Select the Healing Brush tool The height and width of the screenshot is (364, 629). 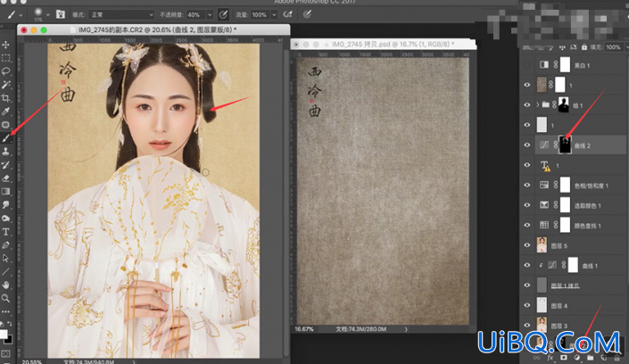click(x=5, y=125)
